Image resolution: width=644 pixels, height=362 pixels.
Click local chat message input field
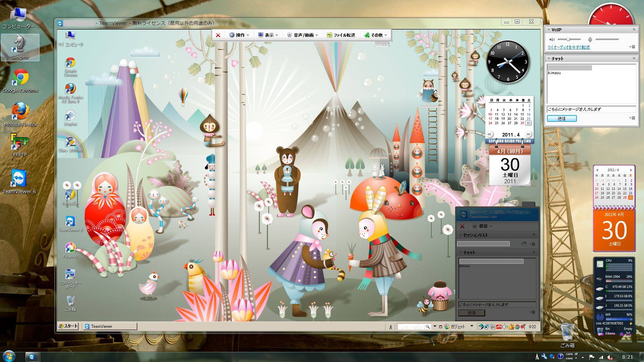pyautogui.click(x=591, y=109)
